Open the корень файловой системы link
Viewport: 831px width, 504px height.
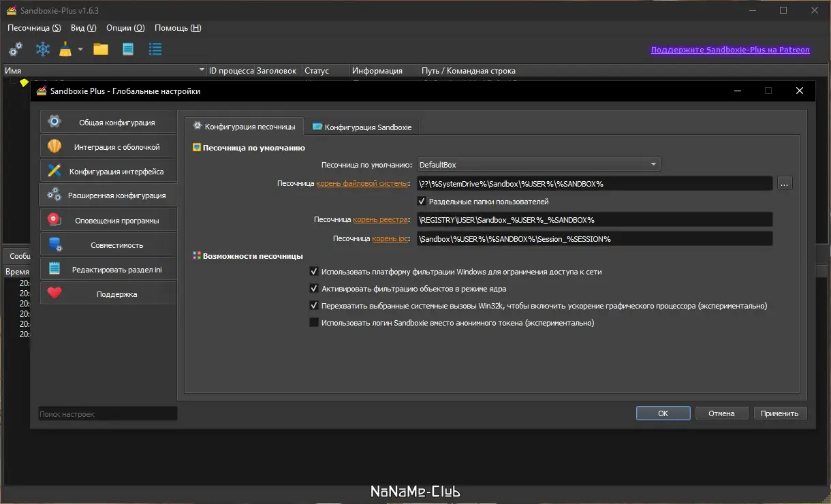[362, 183]
